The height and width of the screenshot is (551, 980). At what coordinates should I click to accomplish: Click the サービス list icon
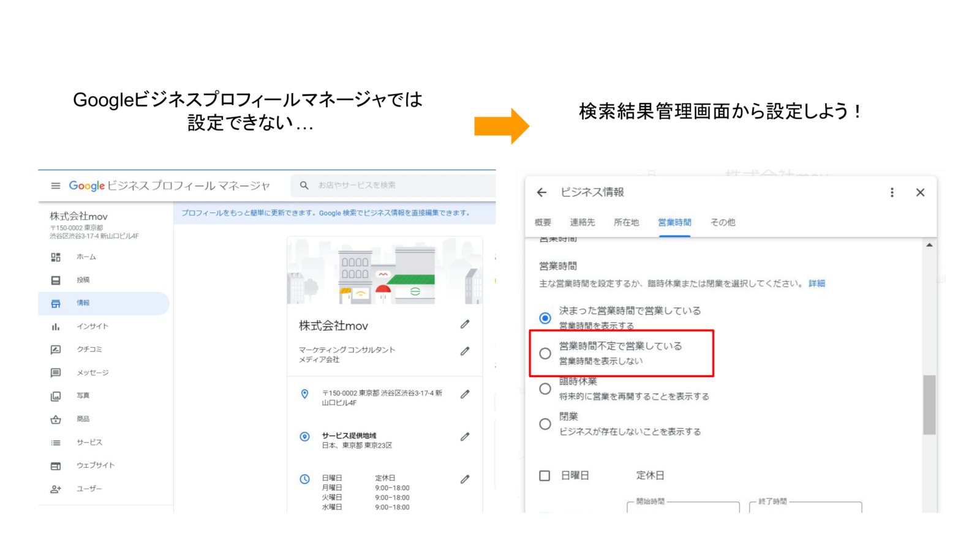56,443
